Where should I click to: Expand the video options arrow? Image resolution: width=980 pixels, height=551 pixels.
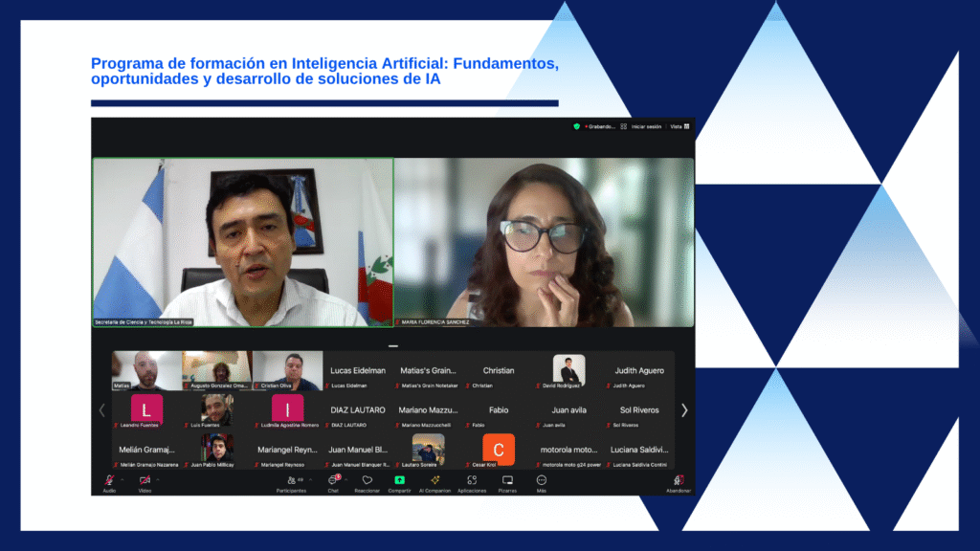[157, 478]
